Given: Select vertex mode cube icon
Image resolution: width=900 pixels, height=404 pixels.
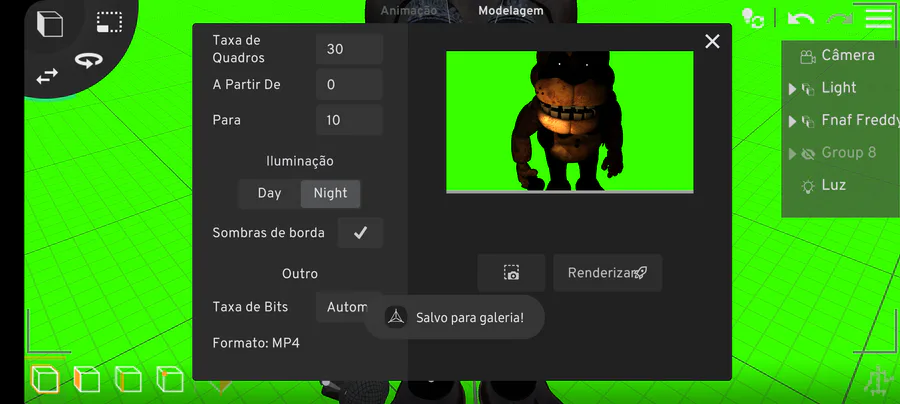Looking at the screenshot, I should click(x=170, y=379).
